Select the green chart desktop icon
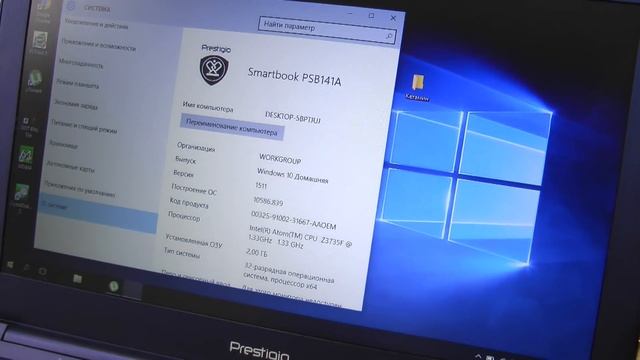Viewport: 640px width, 360px height. click(25, 158)
